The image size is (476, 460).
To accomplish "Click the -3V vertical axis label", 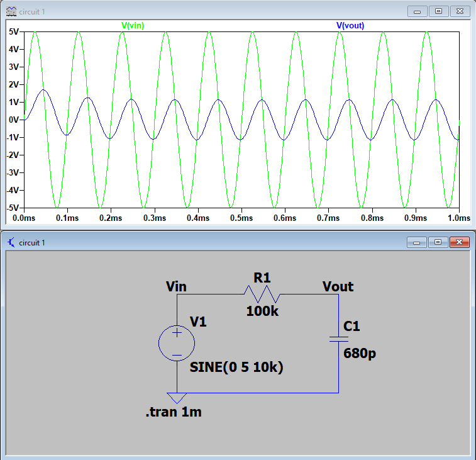I will (x=13, y=172).
